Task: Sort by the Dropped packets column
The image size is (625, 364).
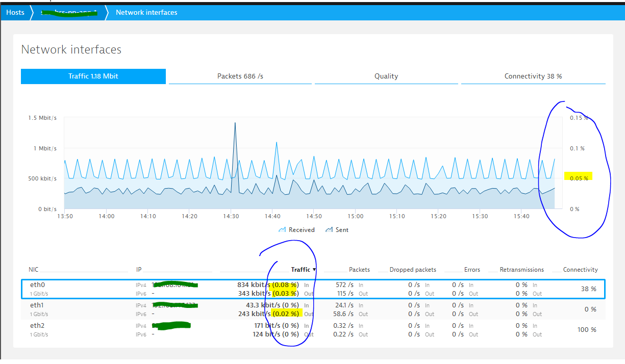Action: click(413, 270)
